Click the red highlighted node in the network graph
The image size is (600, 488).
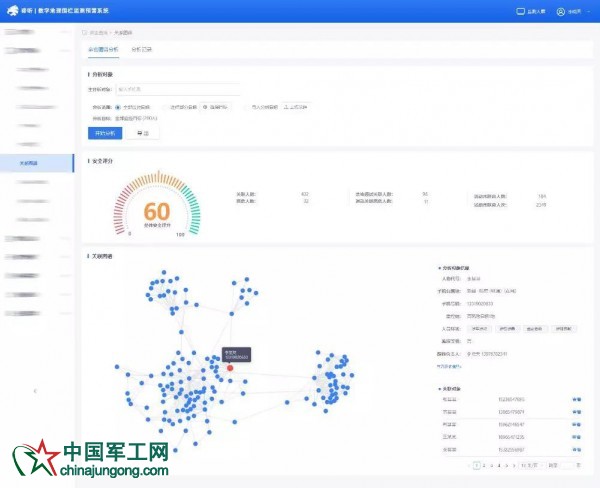230,367
